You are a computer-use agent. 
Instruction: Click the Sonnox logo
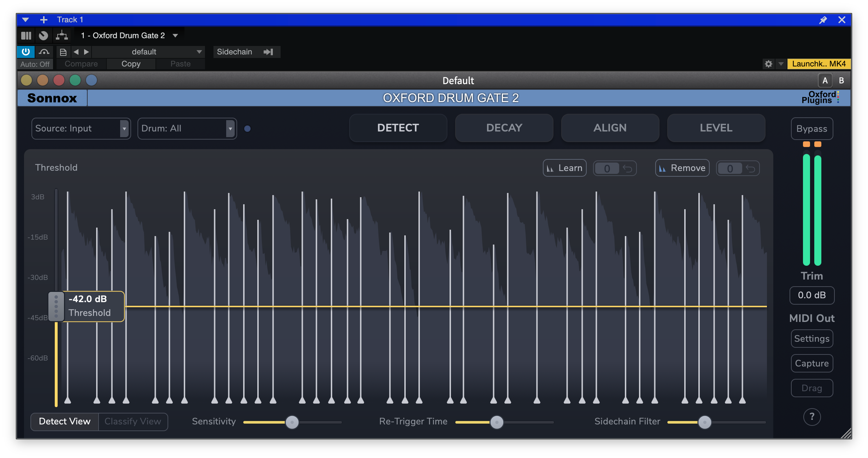coord(52,98)
